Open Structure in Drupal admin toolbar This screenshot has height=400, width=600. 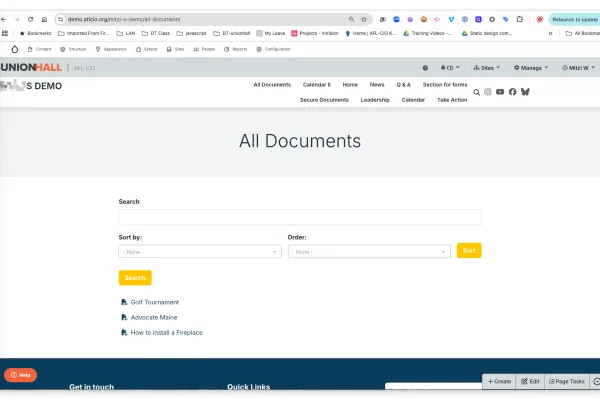pos(73,49)
